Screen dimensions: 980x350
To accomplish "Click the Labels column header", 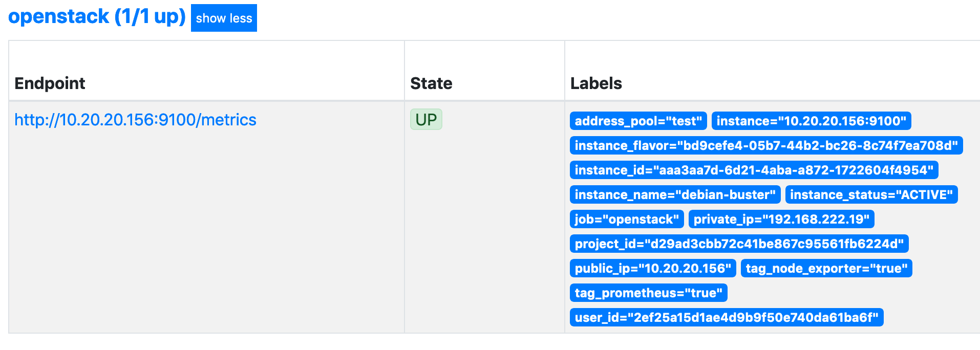I will (x=595, y=83).
